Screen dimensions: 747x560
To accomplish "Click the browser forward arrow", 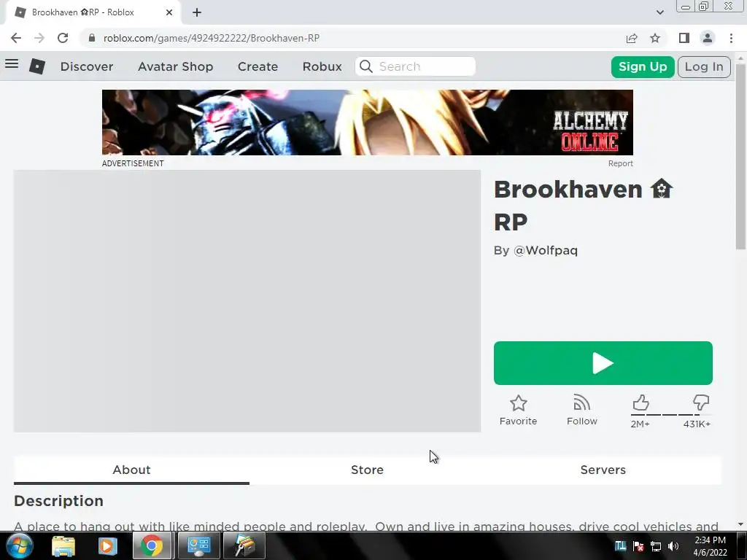I will (x=39, y=38).
